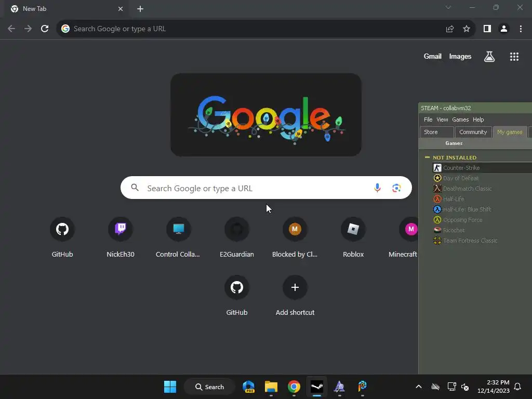Bookmark this tab with the star icon
532x399 pixels.
pos(467,29)
